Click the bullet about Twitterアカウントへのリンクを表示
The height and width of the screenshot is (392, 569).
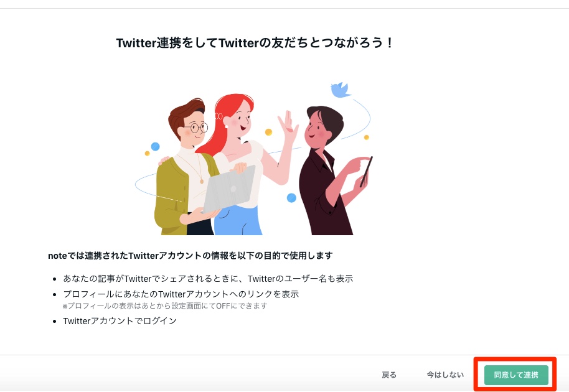click(x=181, y=294)
